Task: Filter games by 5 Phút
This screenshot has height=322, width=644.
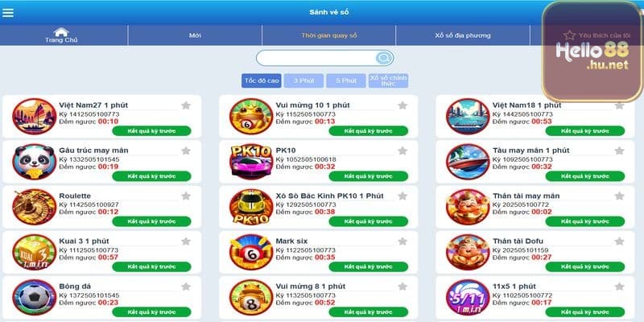Action: (346, 80)
